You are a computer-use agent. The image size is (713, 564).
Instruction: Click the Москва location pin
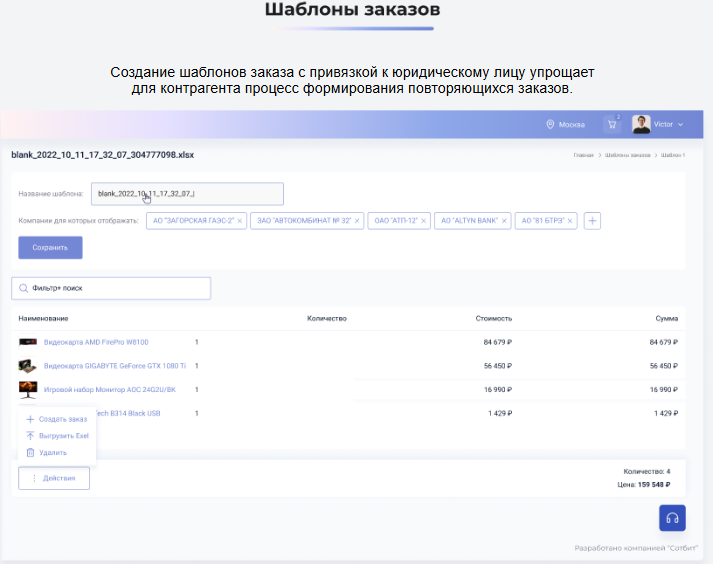(x=550, y=125)
